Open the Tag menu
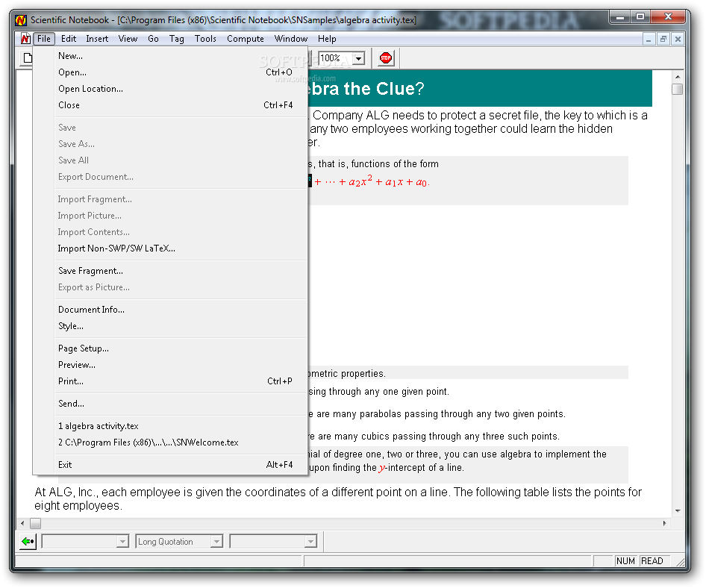Image resolution: width=706 pixels, height=588 pixels. point(176,39)
